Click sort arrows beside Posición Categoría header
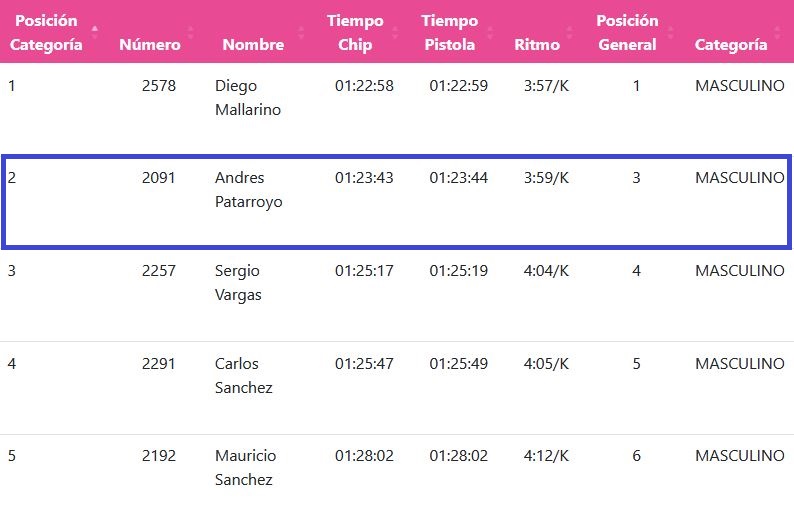Image resolution: width=794 pixels, height=506 pixels. (x=94, y=33)
